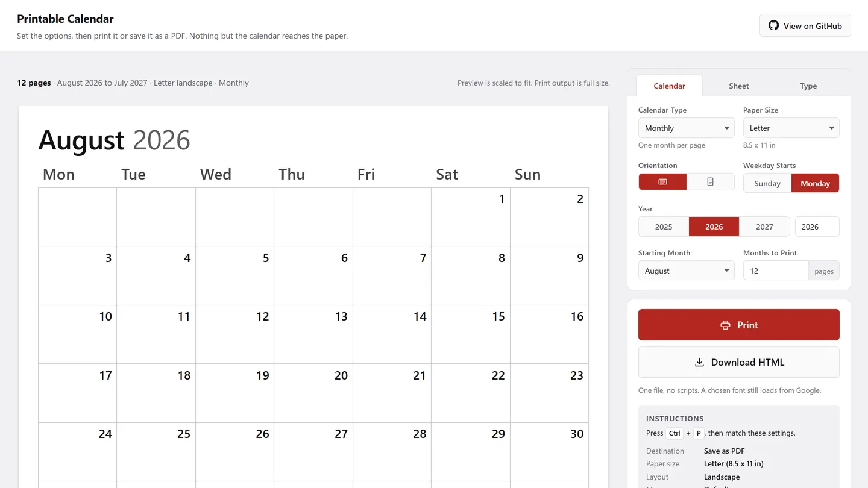This screenshot has width=868, height=488.
Task: Open View on GitHub link
Action: tap(805, 25)
